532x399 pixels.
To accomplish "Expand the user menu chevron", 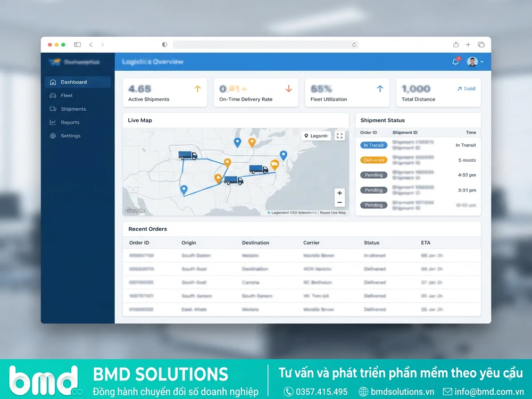I will [482, 62].
